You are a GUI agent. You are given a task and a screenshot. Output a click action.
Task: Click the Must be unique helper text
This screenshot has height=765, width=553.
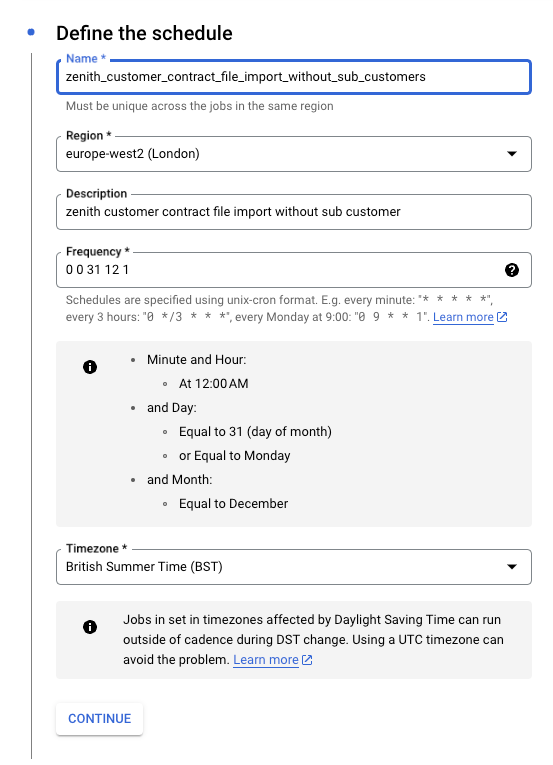click(200, 106)
